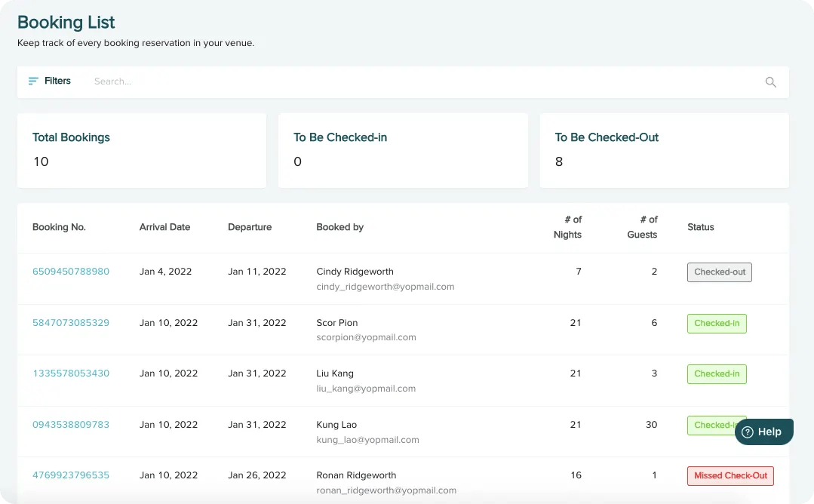This screenshot has width=814, height=504.
Task: Select the Total Bookings card
Action: point(142,150)
